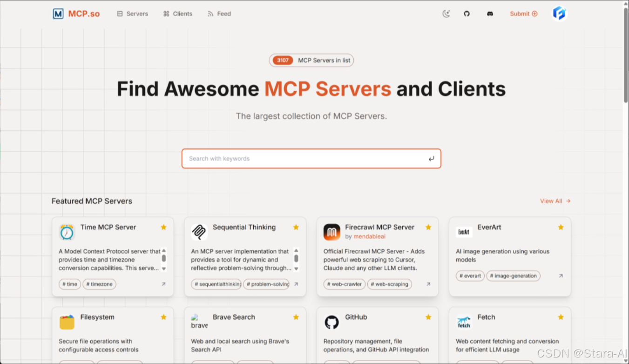
Task: Open external arrow on Sequential Thinking card
Action: click(296, 284)
